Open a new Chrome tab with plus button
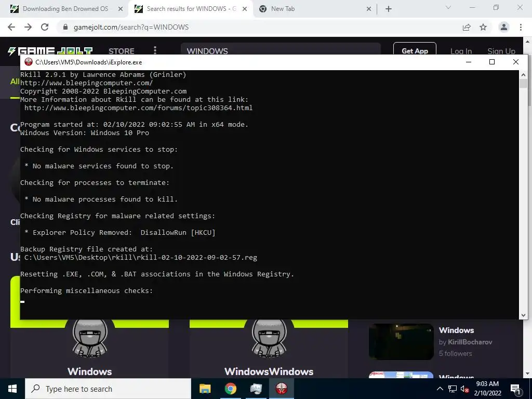532x399 pixels. coord(389,9)
